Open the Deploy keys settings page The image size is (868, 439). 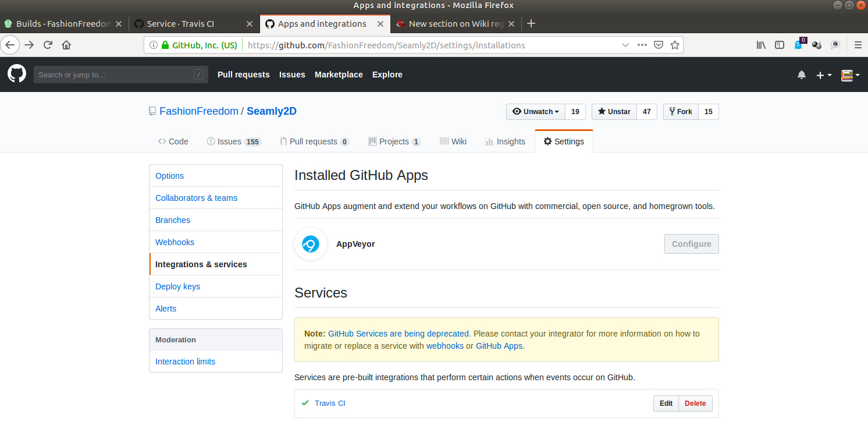pyautogui.click(x=216, y=286)
